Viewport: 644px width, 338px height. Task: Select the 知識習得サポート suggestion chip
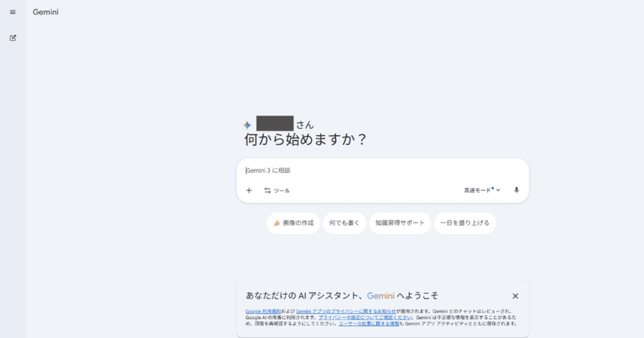pyautogui.click(x=400, y=223)
